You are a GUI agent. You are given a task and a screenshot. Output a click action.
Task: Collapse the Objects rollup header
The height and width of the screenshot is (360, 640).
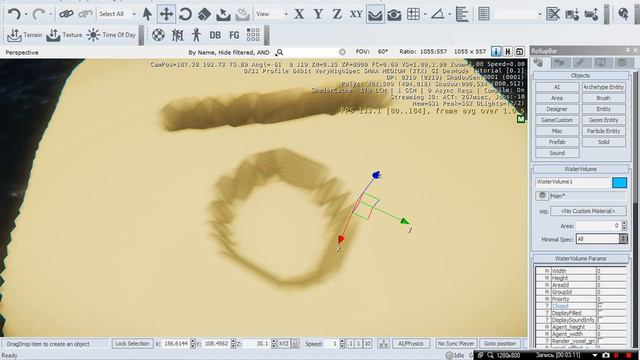coord(580,76)
